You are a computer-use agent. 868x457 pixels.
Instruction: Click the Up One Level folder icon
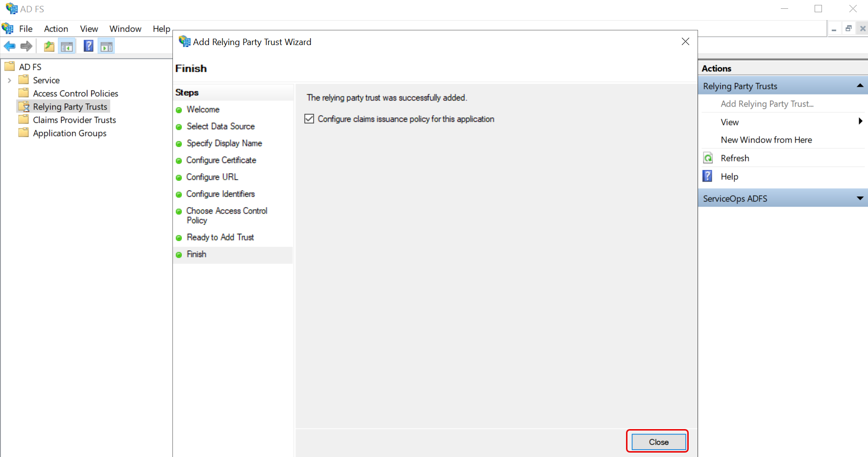[x=49, y=47]
